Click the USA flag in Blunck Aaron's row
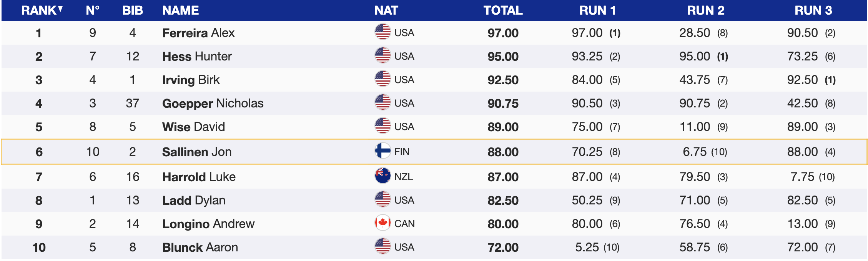This screenshot has height=261, width=868. [x=382, y=246]
